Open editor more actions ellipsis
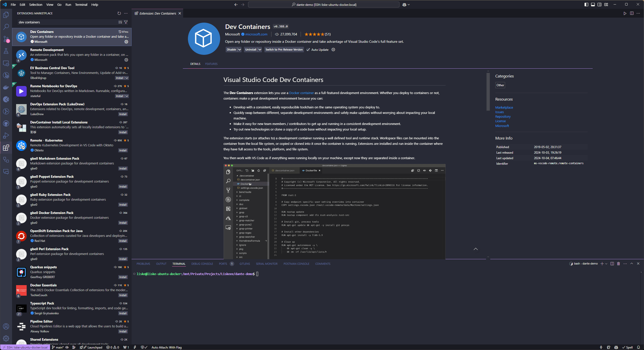Viewport: 644px width, 350px height. pyautogui.click(x=638, y=13)
